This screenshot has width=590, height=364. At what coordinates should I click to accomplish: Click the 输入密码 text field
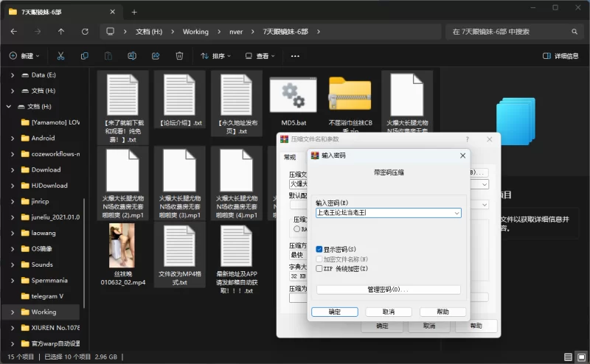click(x=383, y=213)
